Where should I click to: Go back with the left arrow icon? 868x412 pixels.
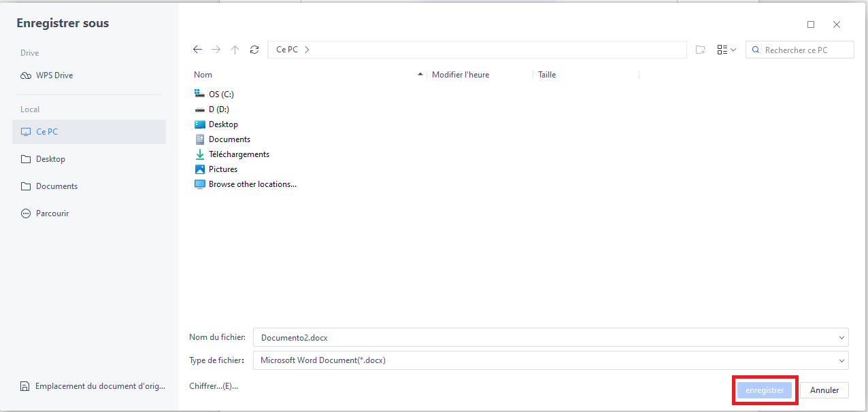pos(197,50)
